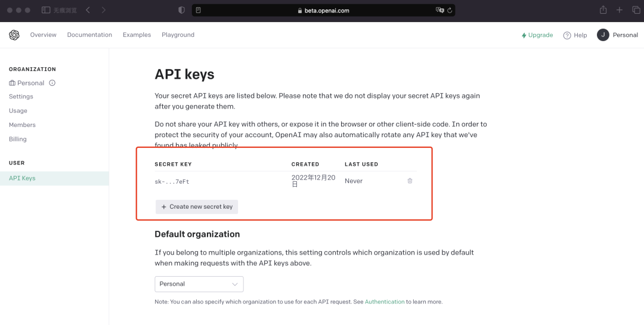
Task: Select API Keys in the sidebar
Action: coord(54,178)
